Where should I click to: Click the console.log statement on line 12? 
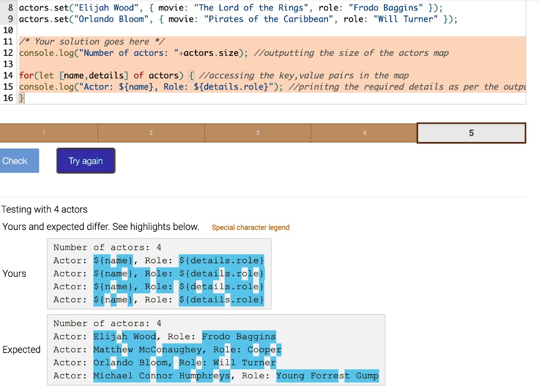click(x=132, y=53)
